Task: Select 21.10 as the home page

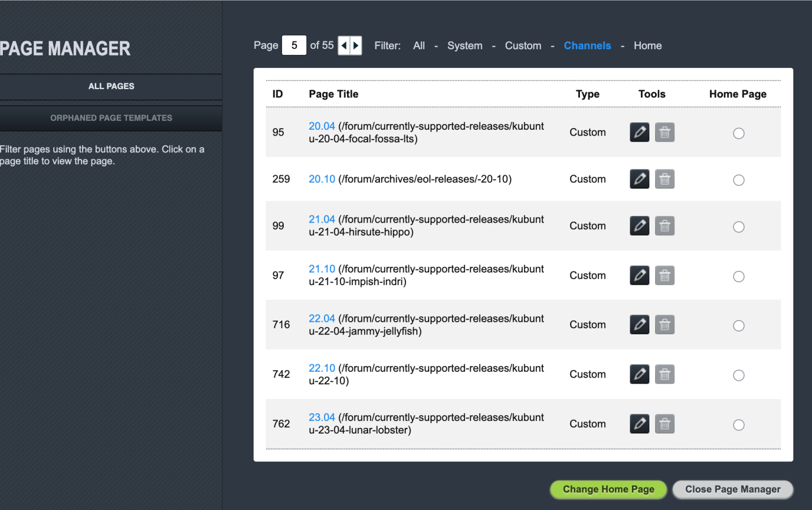Action: click(738, 277)
